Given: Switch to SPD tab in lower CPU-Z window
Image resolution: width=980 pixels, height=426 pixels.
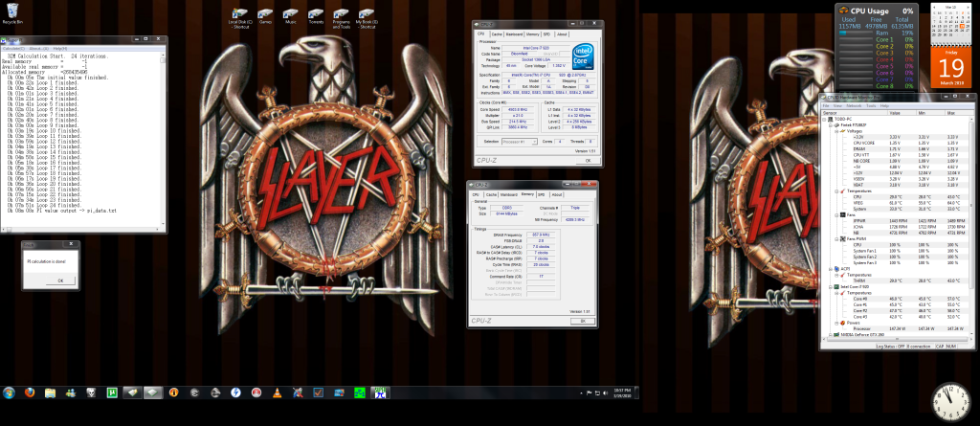Looking at the screenshot, I should pos(542,194).
